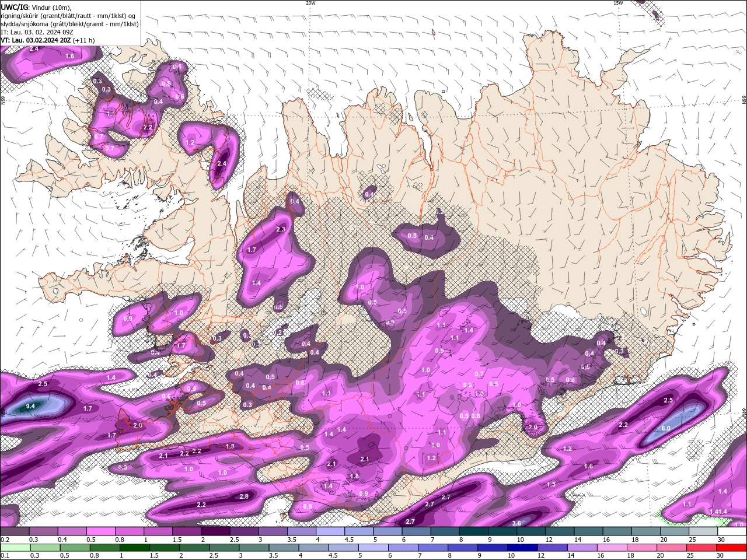The width and height of the screenshot is (747, 560).
Task: Click the 4.5 label in the lower legend
Action: point(333,555)
